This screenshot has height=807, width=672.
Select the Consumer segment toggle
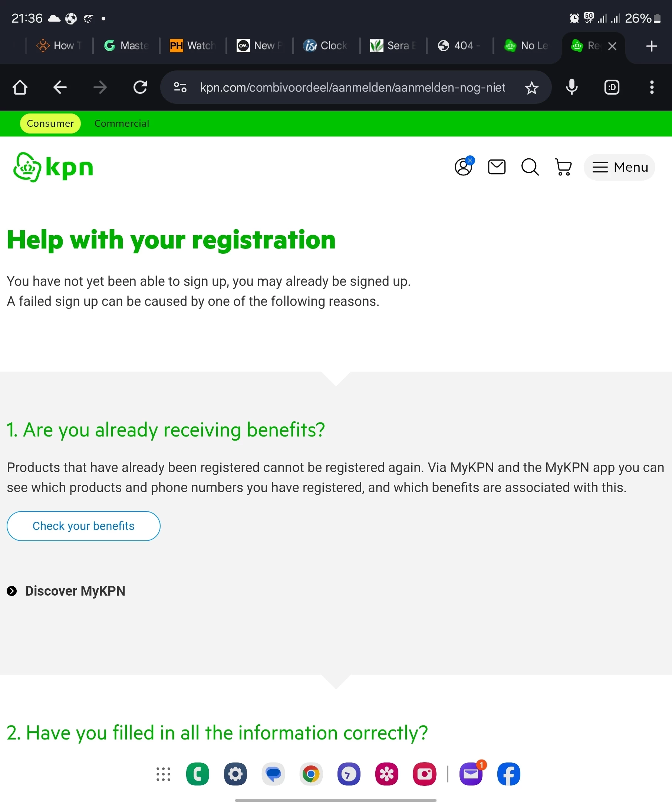(50, 123)
